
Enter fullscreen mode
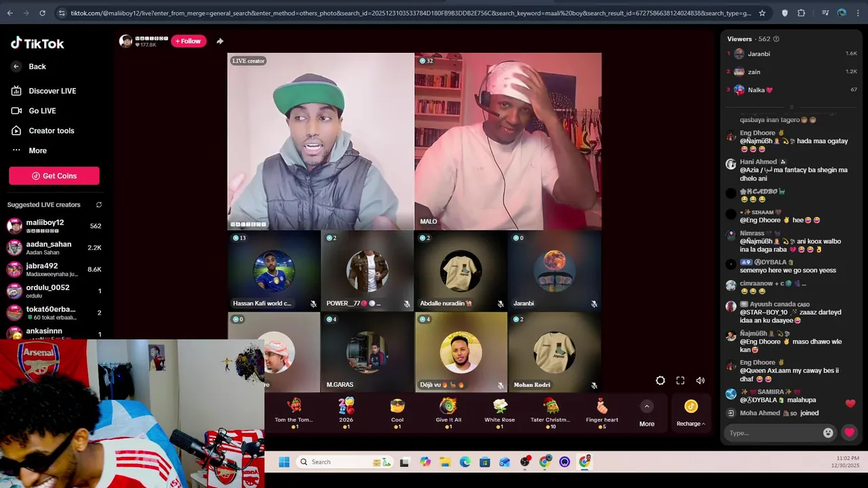tap(680, 381)
